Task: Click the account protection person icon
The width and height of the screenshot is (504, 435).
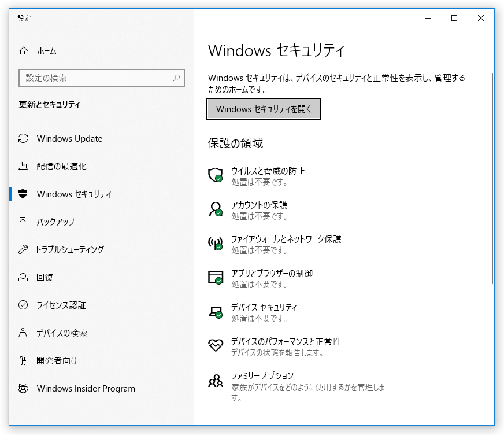Action: [216, 209]
